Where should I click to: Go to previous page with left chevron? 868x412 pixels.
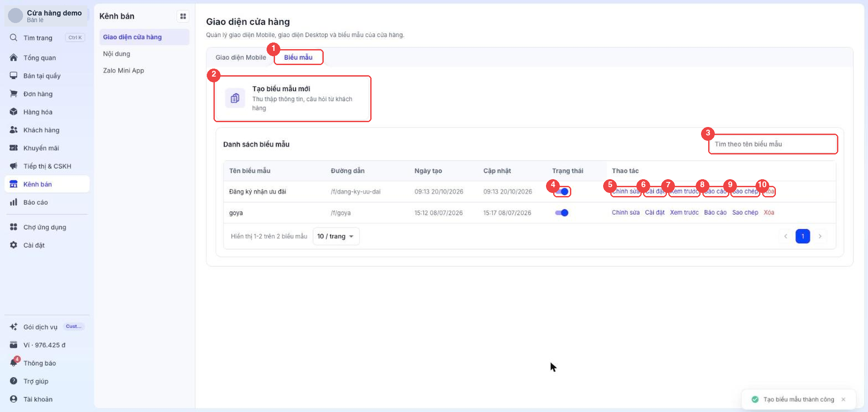[786, 236]
